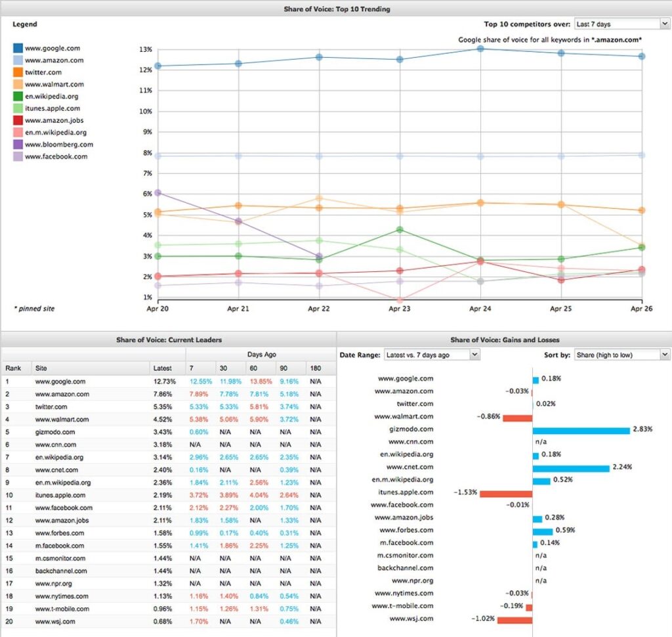Open the Top 10 competitors period dropdown

pos(621,23)
